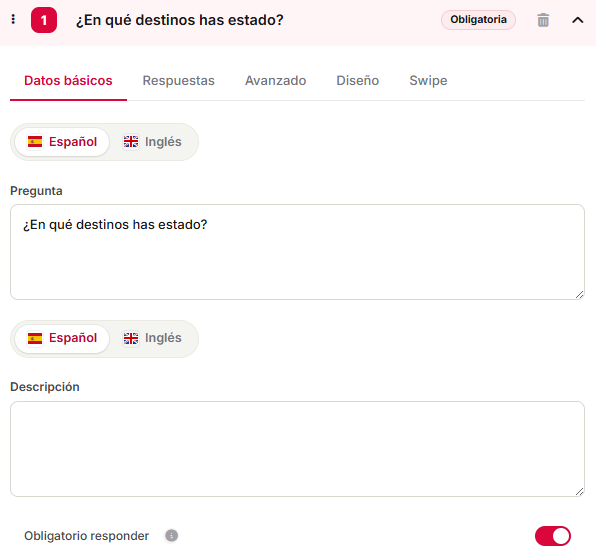Delete question using the trash icon
Screen dimensions: 596x557
click(543, 20)
